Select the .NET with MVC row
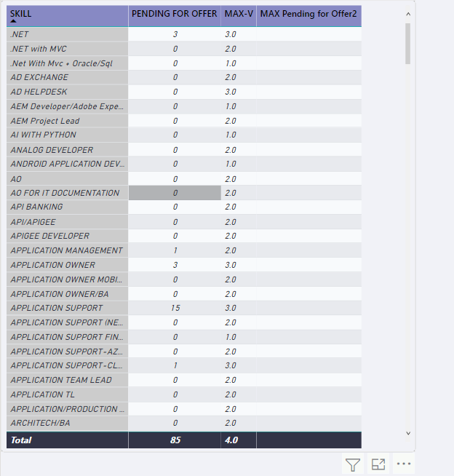This screenshot has height=476, width=454. [184, 49]
